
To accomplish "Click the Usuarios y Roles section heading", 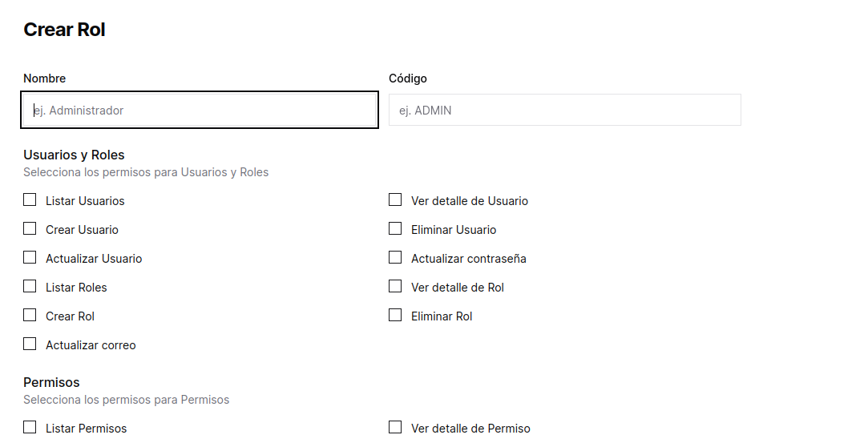I will click(74, 155).
